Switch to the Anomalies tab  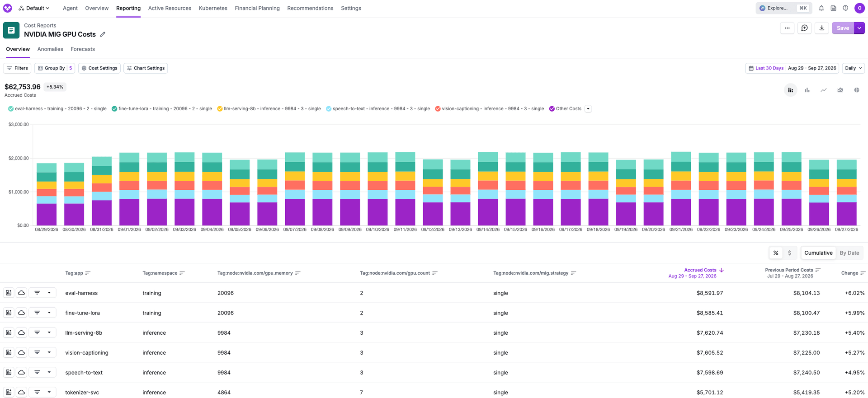click(50, 49)
